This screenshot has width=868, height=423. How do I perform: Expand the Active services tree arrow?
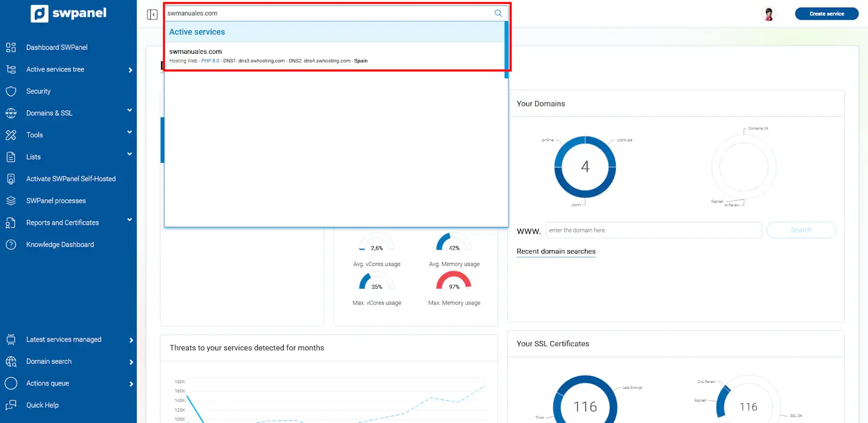point(130,70)
